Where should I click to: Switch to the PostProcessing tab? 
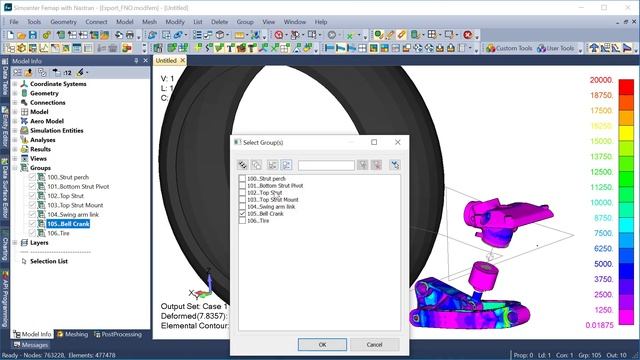[x=118, y=334]
